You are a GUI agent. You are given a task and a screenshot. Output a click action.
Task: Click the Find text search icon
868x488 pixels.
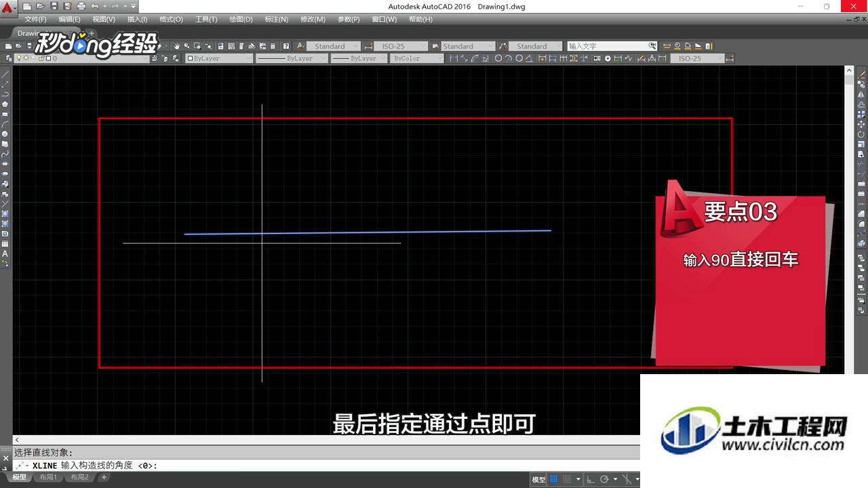[652, 46]
